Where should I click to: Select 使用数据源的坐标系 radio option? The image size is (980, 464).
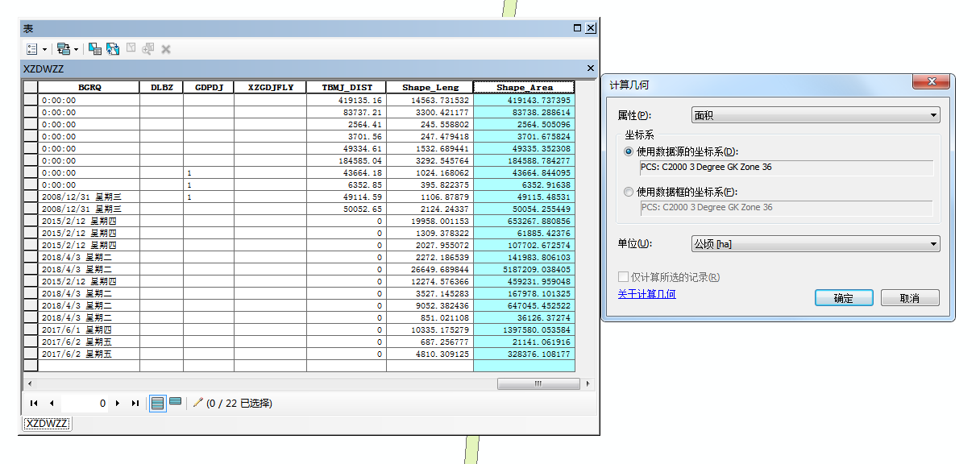pos(629,151)
